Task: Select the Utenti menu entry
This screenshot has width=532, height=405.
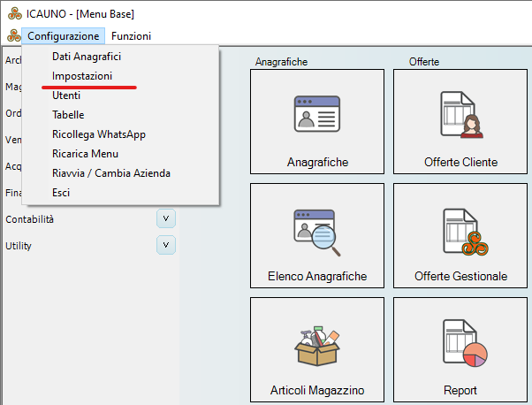Action: 67,96
